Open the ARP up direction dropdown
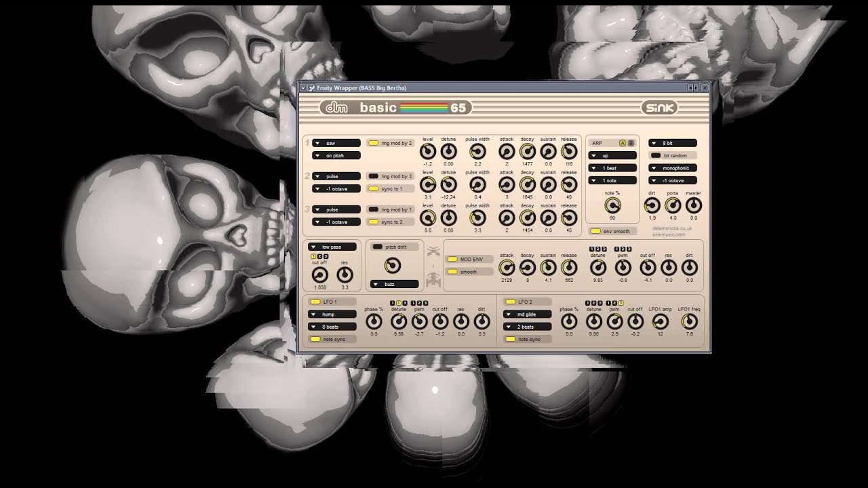This screenshot has height=488, width=868. (x=612, y=155)
